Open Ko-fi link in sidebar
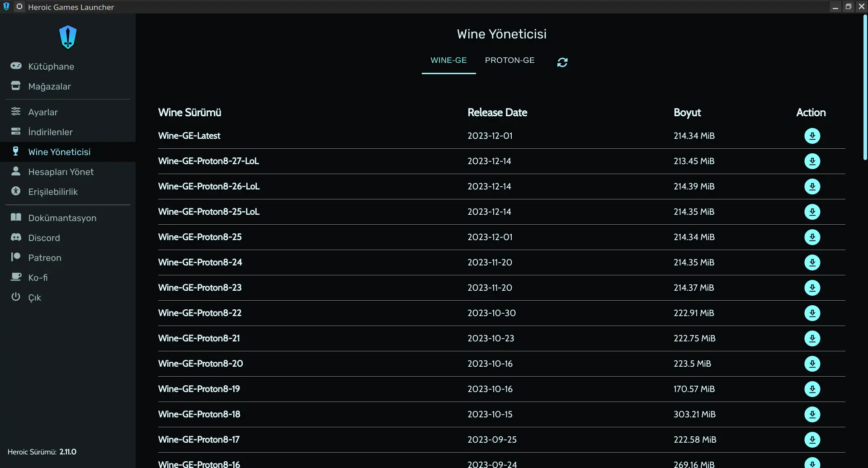Image resolution: width=868 pixels, height=468 pixels. 68,278
